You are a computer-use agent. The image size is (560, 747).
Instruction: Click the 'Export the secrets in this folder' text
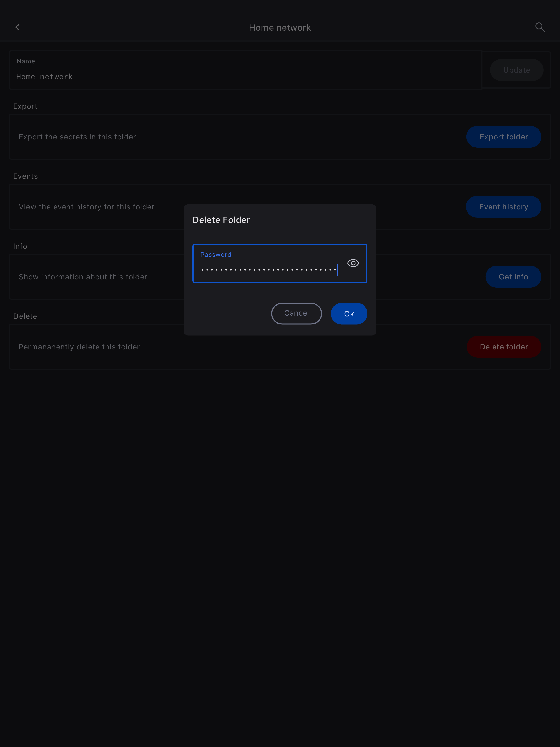(x=77, y=137)
